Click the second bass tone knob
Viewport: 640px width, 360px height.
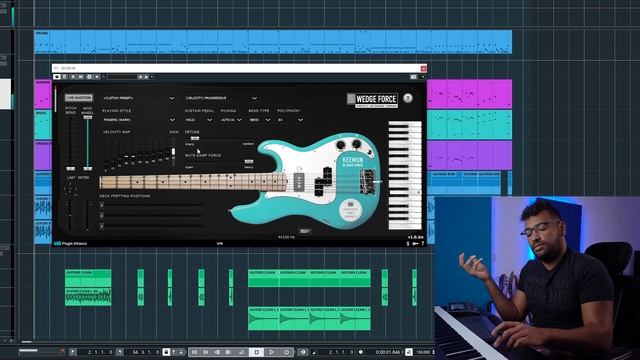356,144
